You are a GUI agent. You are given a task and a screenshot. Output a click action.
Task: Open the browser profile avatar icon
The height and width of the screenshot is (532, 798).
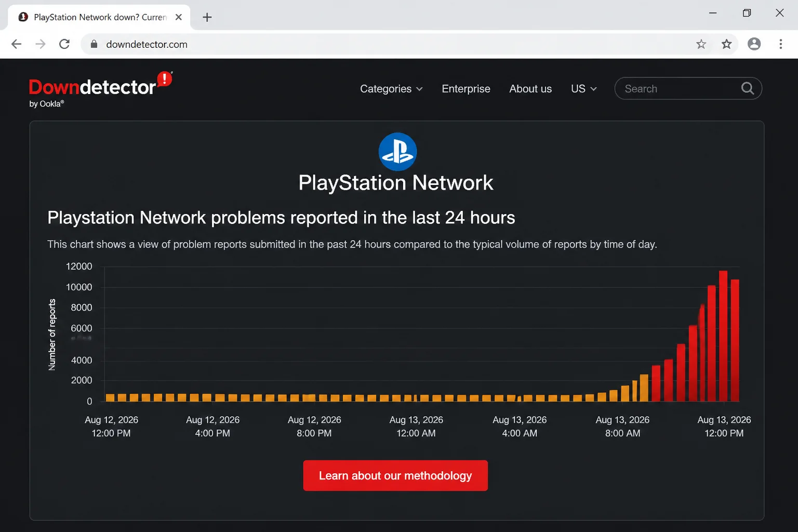[754, 44]
